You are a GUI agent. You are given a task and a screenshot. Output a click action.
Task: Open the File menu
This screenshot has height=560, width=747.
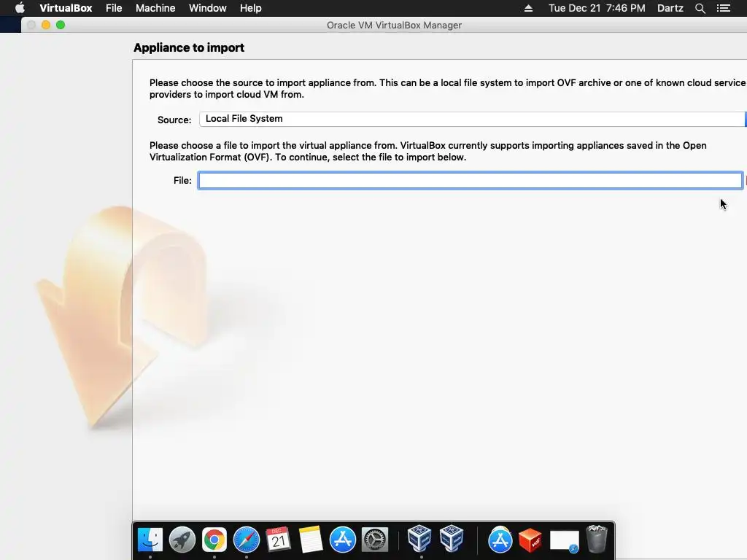click(x=114, y=8)
